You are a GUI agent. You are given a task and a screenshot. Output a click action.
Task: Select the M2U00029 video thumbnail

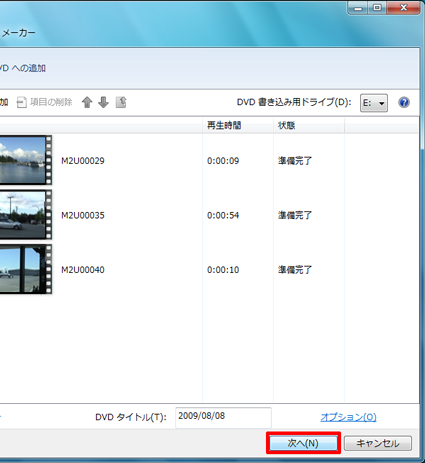(26, 160)
